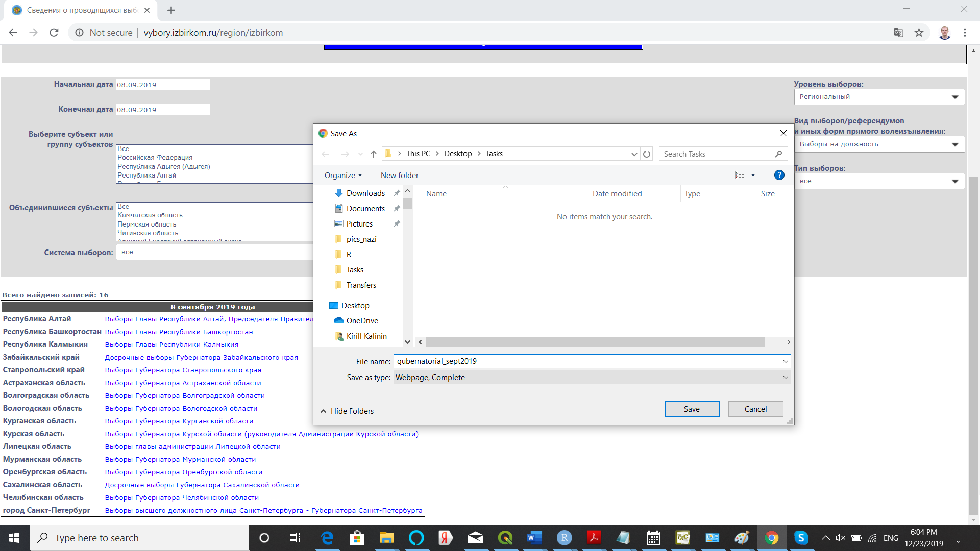Open the Organize menu
This screenshot has height=551, width=980.
[x=343, y=175]
